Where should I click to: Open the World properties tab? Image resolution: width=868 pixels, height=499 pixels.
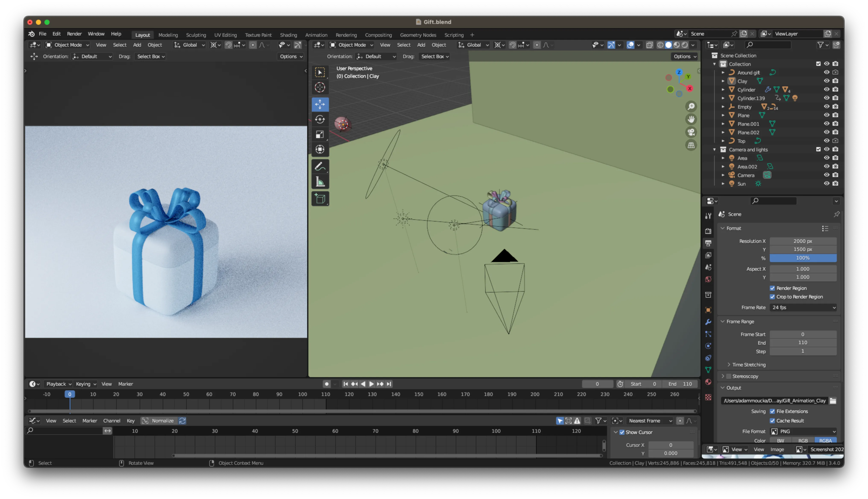point(708,279)
